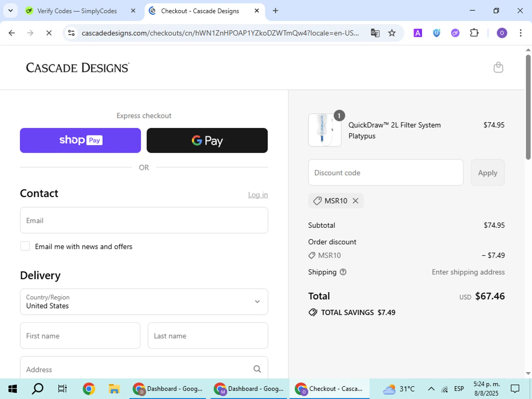This screenshot has width=532, height=399.
Task: Switch to first Dashboard - Google taskbar window
Action: click(x=168, y=389)
